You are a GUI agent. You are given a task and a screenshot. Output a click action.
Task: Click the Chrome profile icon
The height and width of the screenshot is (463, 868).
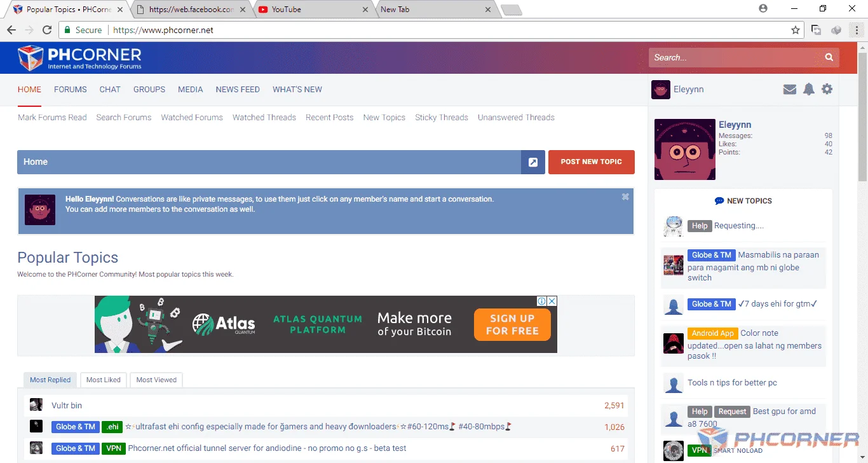[x=763, y=9]
